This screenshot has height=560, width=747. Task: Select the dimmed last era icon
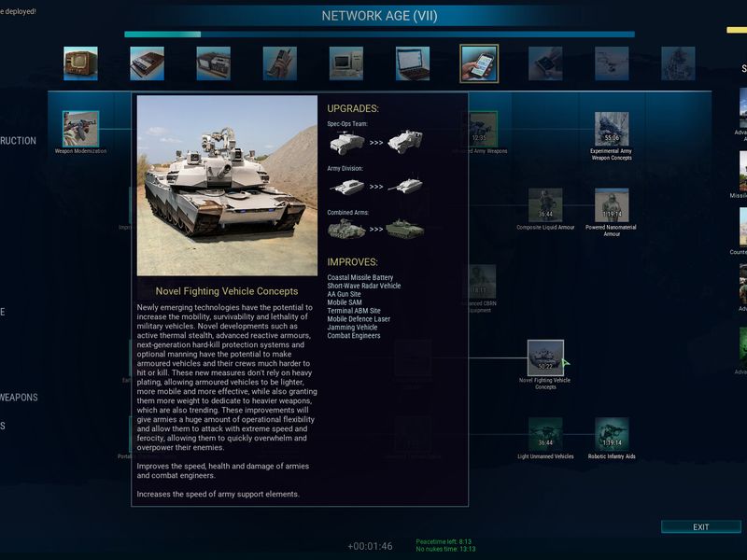point(679,63)
